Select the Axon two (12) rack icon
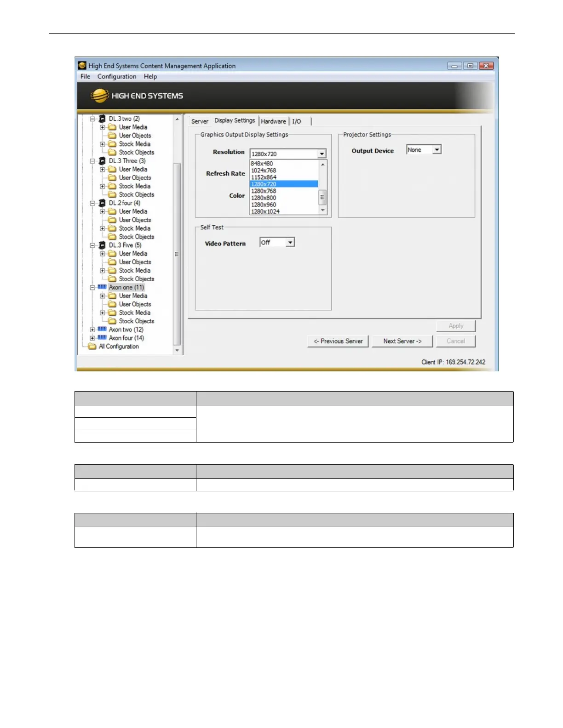563x728 pixels. pos(102,330)
